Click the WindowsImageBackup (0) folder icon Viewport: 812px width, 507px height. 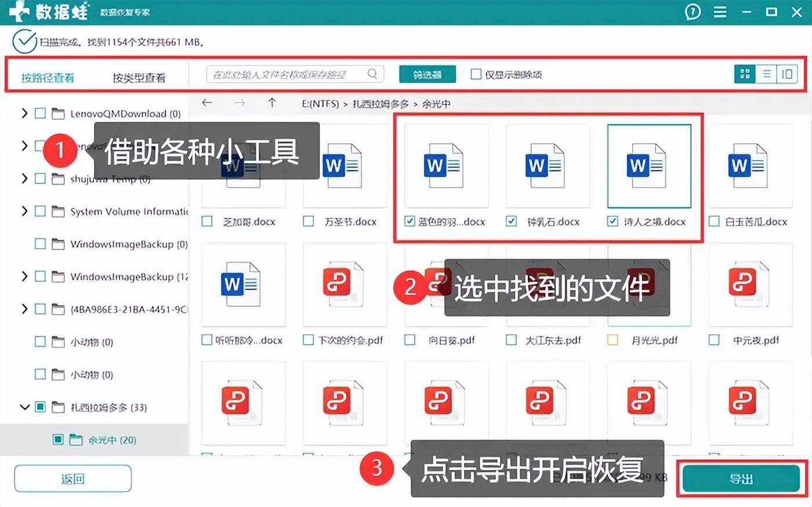coord(58,244)
